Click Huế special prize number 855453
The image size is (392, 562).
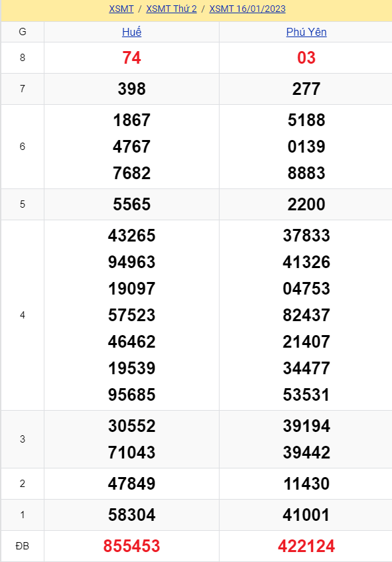tap(131, 546)
